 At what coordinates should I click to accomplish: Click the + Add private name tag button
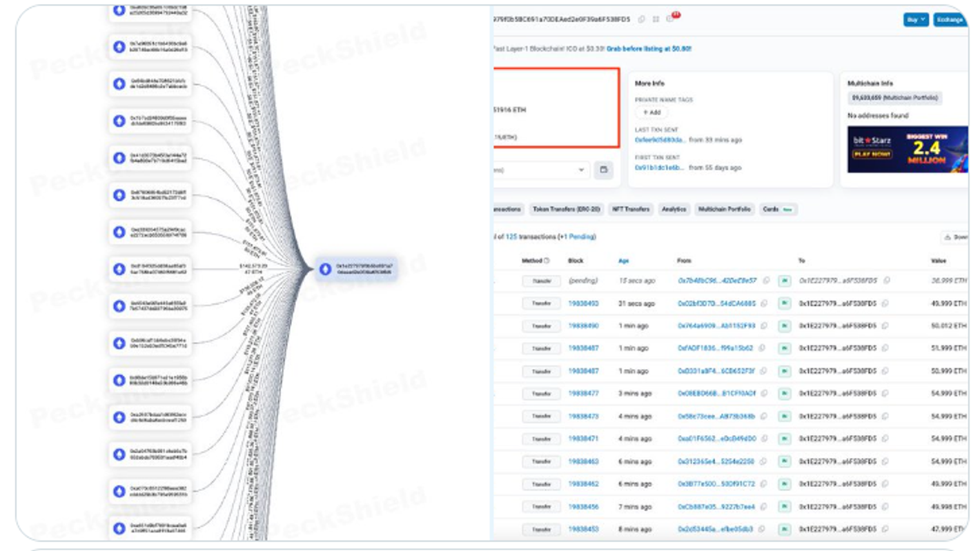[x=651, y=112]
